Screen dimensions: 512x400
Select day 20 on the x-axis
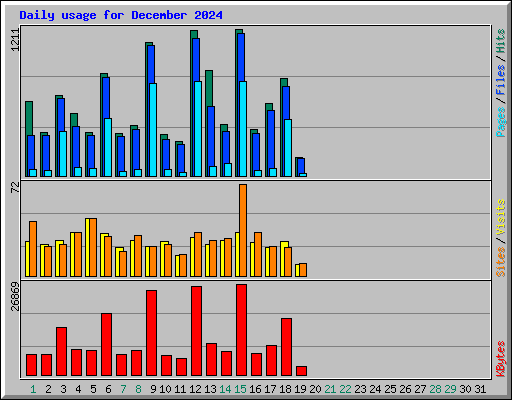pyautogui.click(x=315, y=389)
